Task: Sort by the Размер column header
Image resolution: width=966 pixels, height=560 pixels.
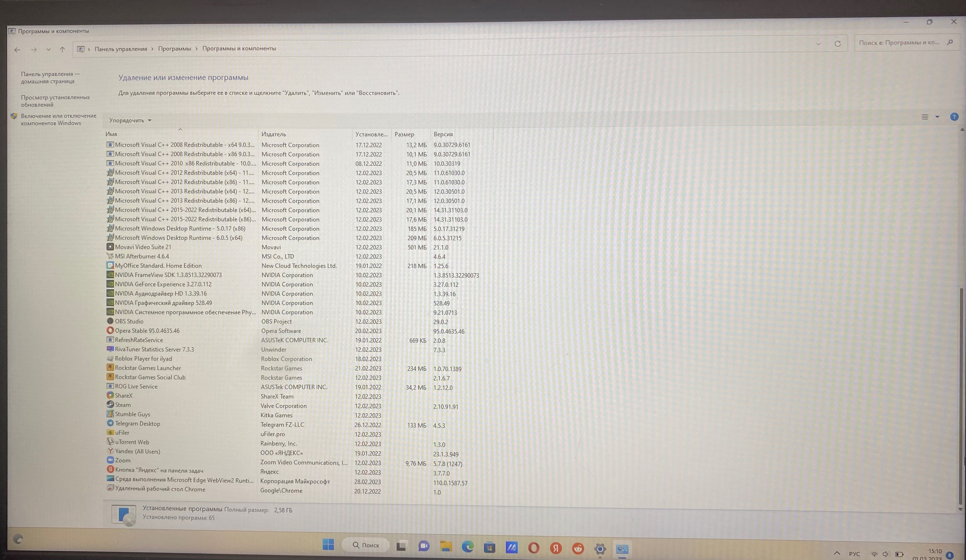Action: (404, 134)
